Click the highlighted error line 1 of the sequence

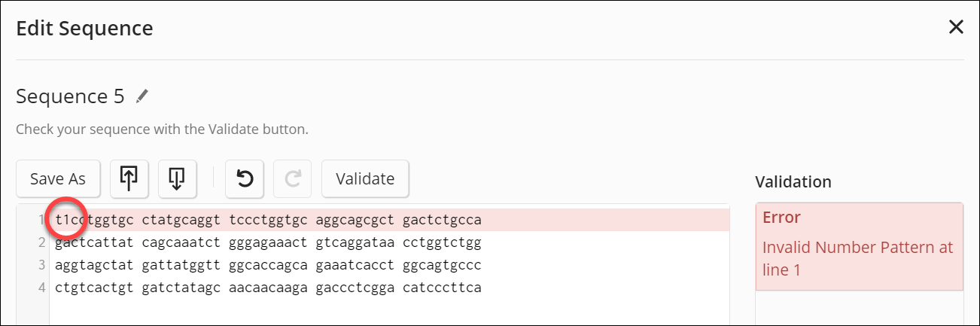301,220
